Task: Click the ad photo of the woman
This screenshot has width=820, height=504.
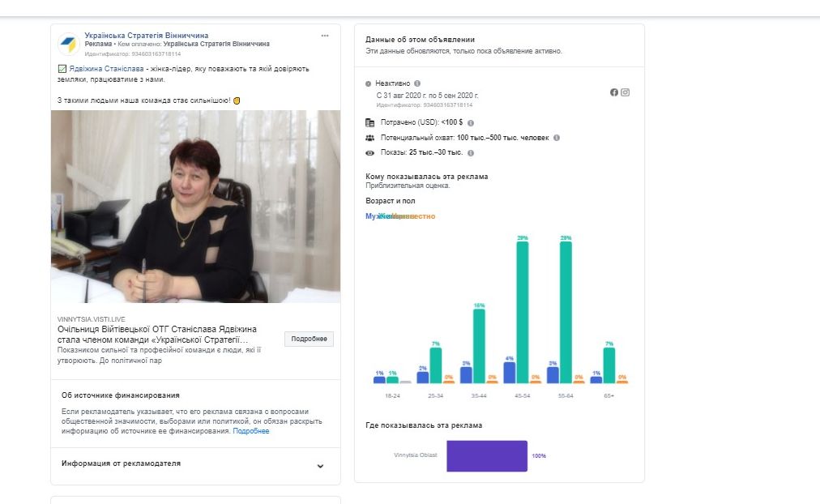Action: click(195, 207)
